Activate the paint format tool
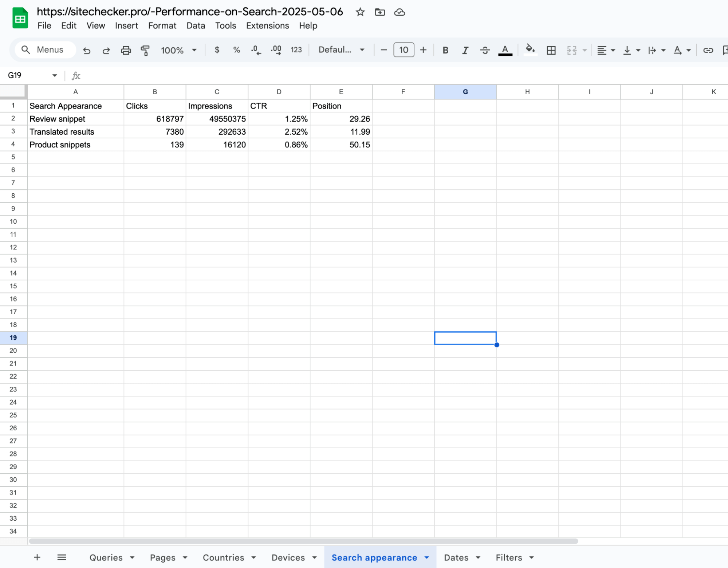Viewport: 728px width, 568px height. [x=145, y=50]
